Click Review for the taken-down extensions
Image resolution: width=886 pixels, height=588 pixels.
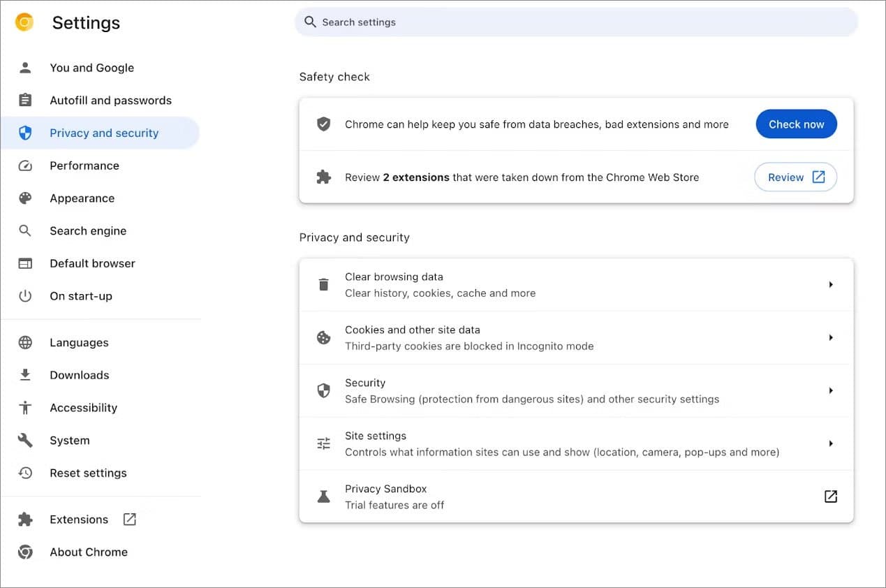point(795,177)
